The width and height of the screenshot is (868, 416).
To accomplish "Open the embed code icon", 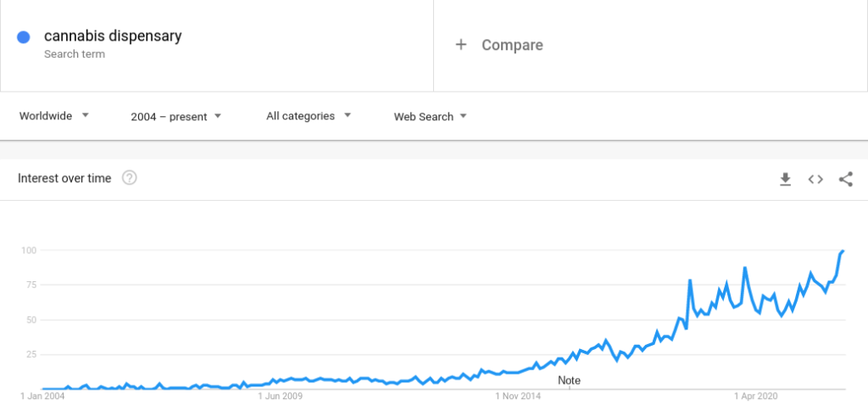I will coord(815,180).
